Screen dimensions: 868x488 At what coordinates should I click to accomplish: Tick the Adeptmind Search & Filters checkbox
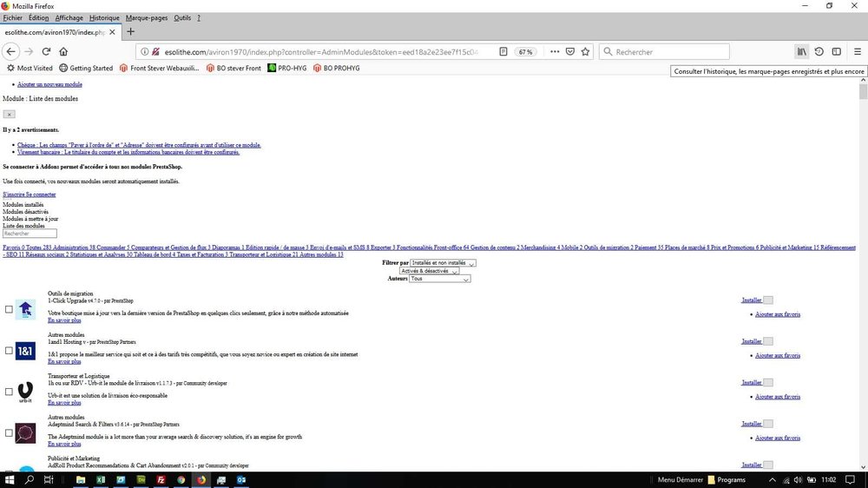[9, 433]
